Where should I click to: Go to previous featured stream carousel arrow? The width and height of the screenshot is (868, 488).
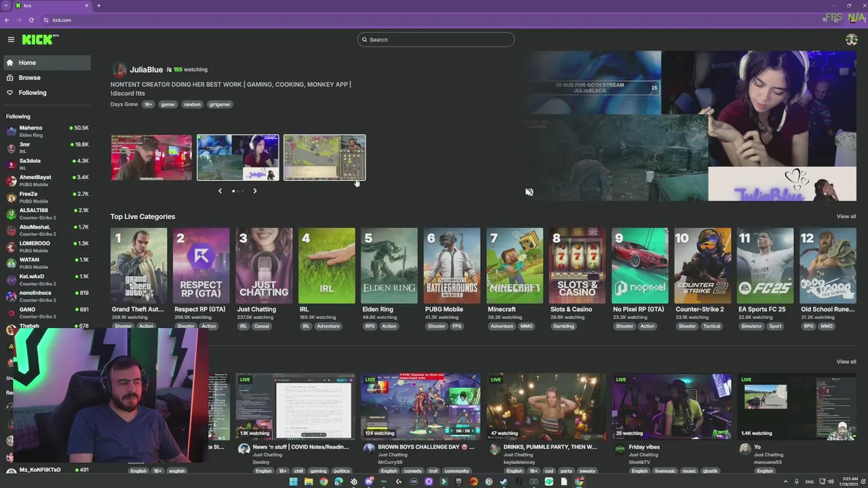point(220,191)
